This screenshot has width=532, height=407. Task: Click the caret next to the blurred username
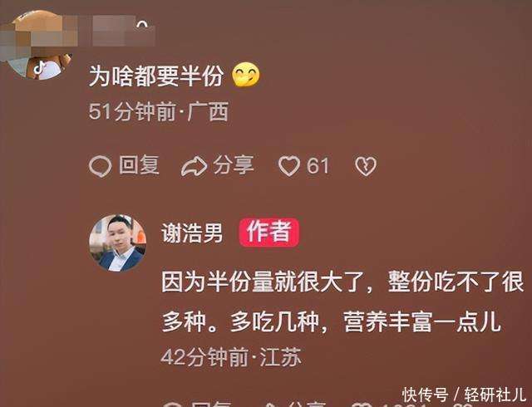142,25
